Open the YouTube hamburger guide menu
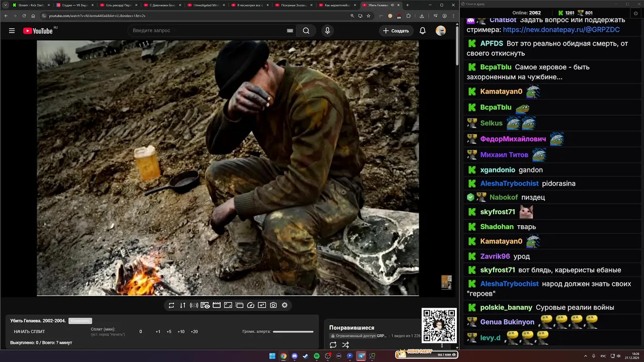644x362 pixels. [12, 31]
